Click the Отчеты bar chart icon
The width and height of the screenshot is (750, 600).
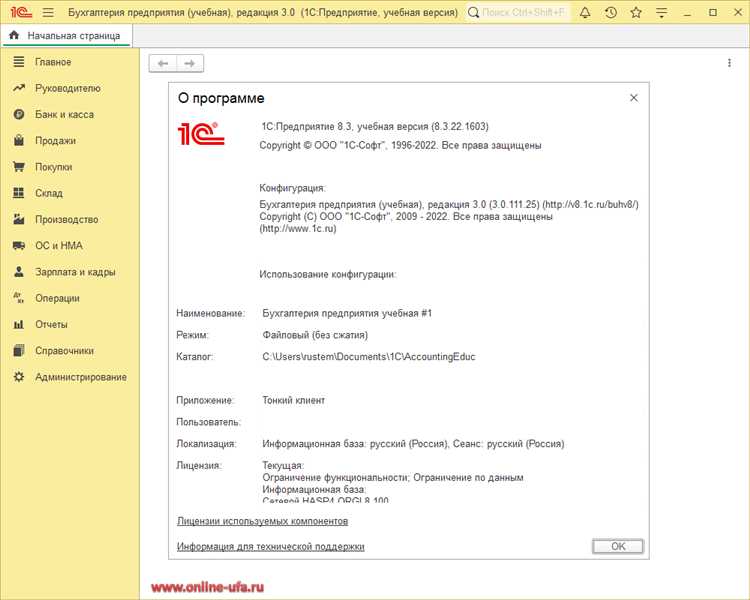tap(19, 324)
